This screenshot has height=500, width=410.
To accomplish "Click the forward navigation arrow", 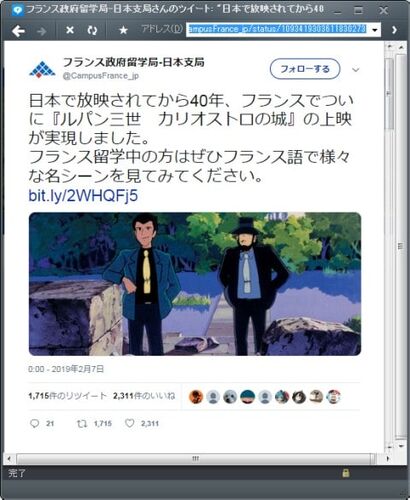I will (42, 31).
